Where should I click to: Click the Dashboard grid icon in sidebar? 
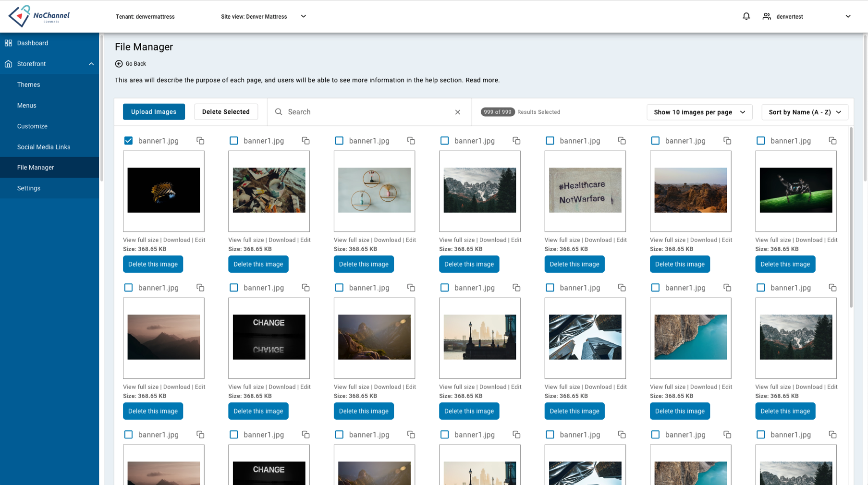pos(8,43)
